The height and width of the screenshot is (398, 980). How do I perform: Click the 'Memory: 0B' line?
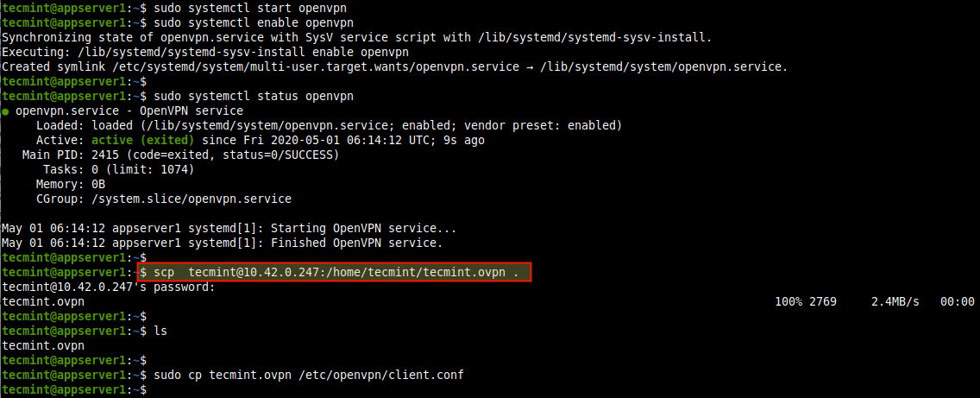[x=70, y=185]
